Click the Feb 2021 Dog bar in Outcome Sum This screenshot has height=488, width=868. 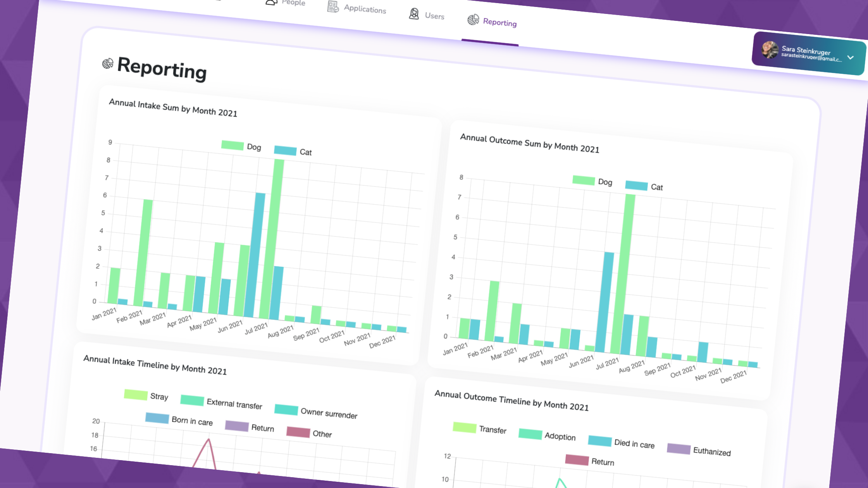pos(492,311)
